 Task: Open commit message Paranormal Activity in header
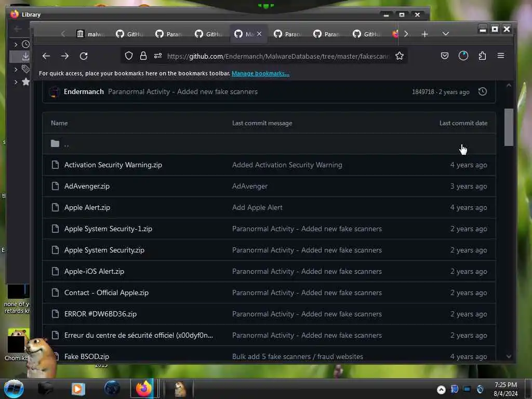coord(182,91)
